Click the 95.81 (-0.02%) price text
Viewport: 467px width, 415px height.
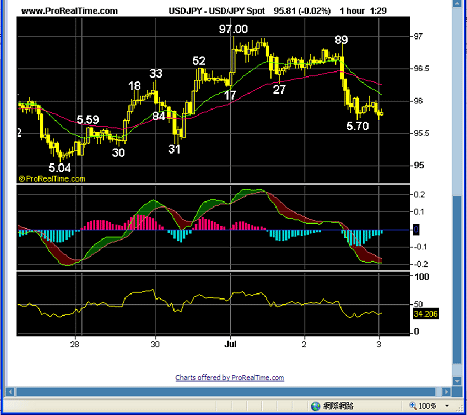coord(302,11)
